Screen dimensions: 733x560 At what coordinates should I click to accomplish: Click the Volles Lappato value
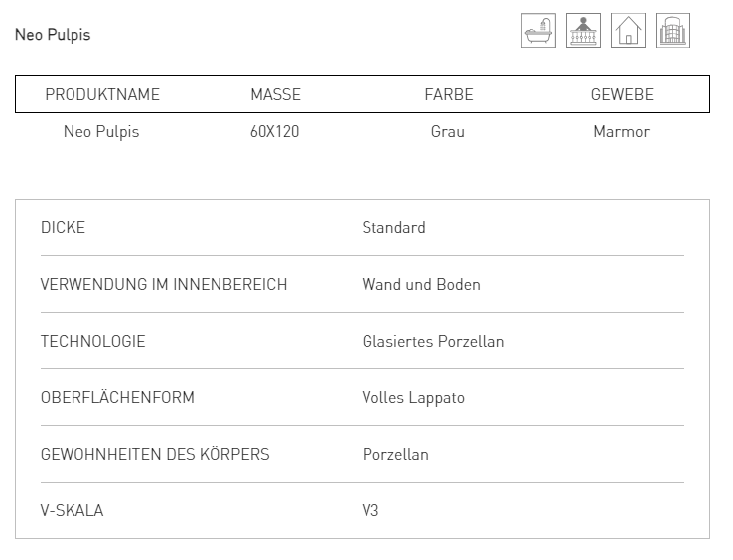tap(413, 398)
